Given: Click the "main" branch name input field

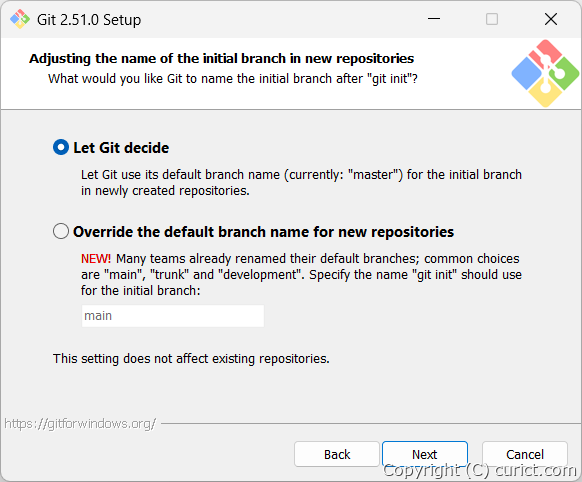Looking at the screenshot, I should click(x=173, y=316).
